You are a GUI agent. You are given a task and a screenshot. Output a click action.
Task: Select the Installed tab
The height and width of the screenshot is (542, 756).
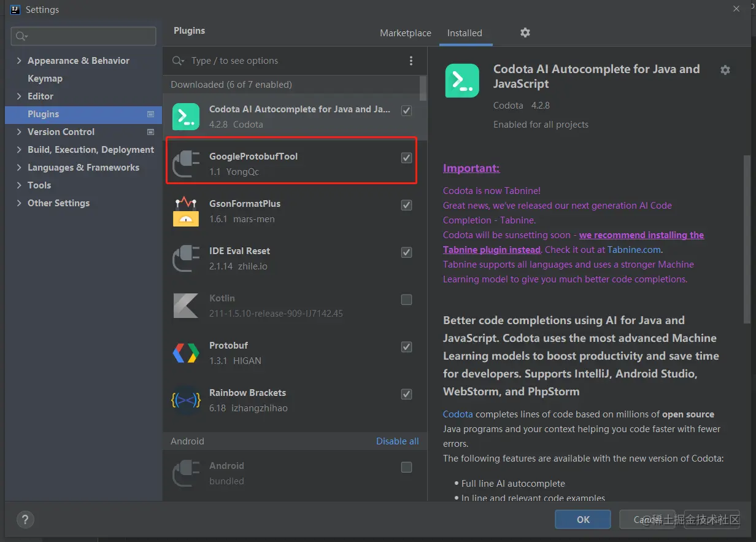pyautogui.click(x=465, y=33)
